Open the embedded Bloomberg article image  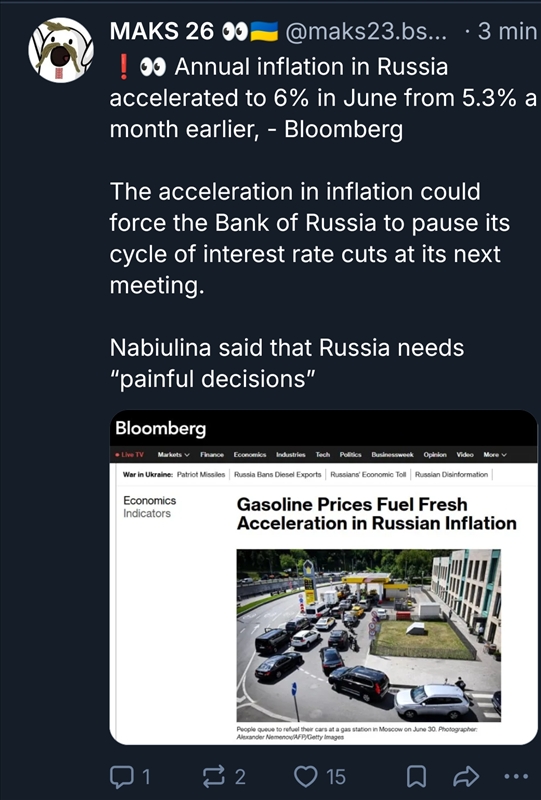pos(324,577)
